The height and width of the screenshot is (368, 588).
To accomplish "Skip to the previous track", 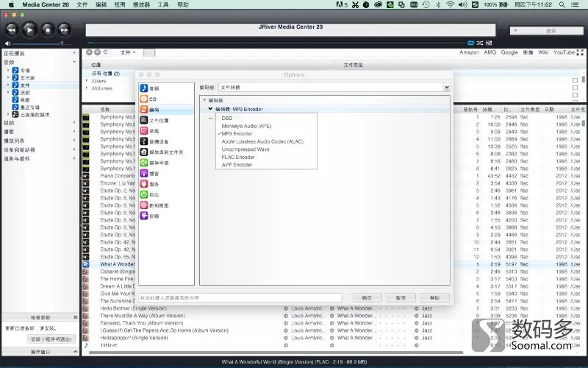I will point(12,29).
